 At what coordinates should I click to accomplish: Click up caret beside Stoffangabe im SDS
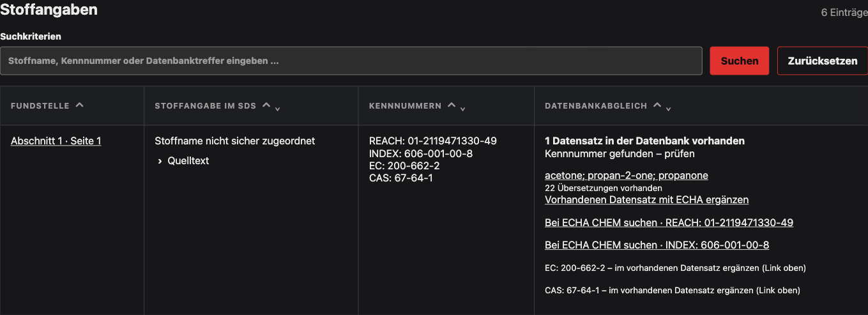click(x=266, y=105)
